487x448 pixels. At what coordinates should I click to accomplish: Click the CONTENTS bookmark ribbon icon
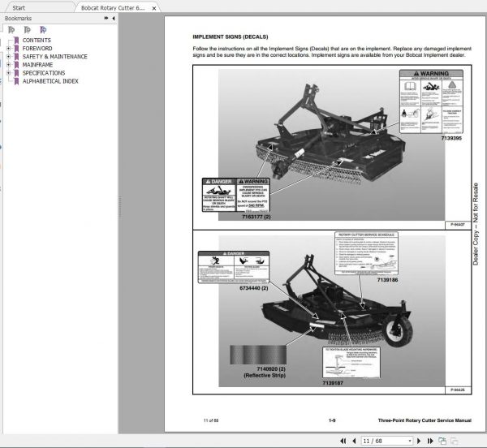pos(16,41)
